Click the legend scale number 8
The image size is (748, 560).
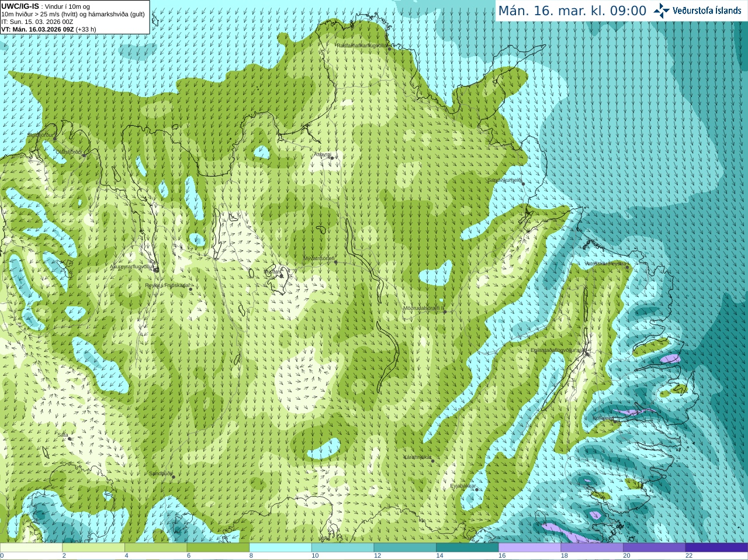pyautogui.click(x=251, y=556)
